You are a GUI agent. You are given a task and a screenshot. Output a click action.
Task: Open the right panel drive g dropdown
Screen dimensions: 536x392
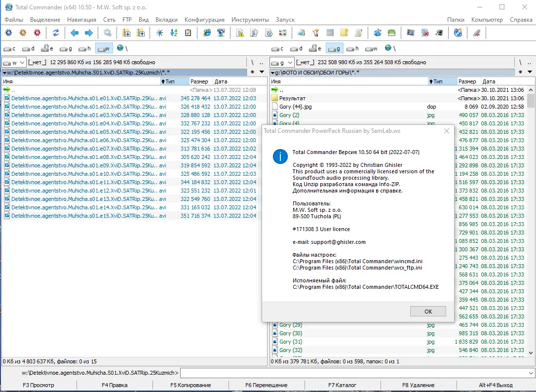coord(282,63)
